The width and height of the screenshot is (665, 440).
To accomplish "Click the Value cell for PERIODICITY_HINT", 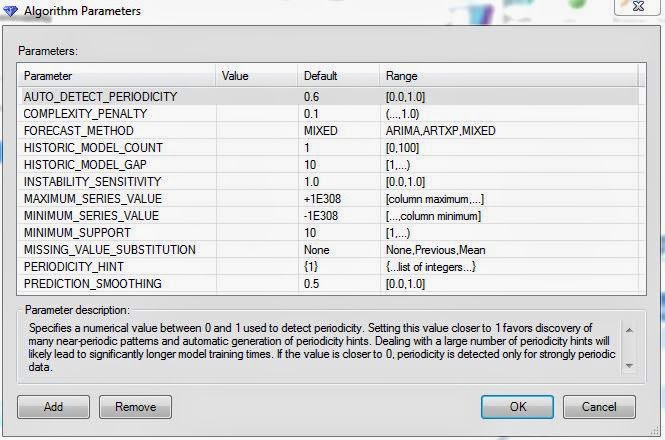I will [257, 266].
